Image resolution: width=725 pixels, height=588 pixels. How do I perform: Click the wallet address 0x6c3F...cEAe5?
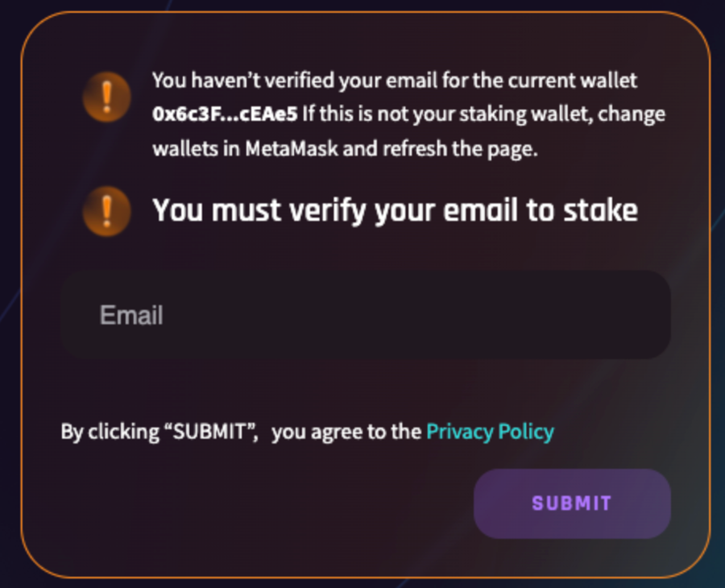[x=225, y=115]
